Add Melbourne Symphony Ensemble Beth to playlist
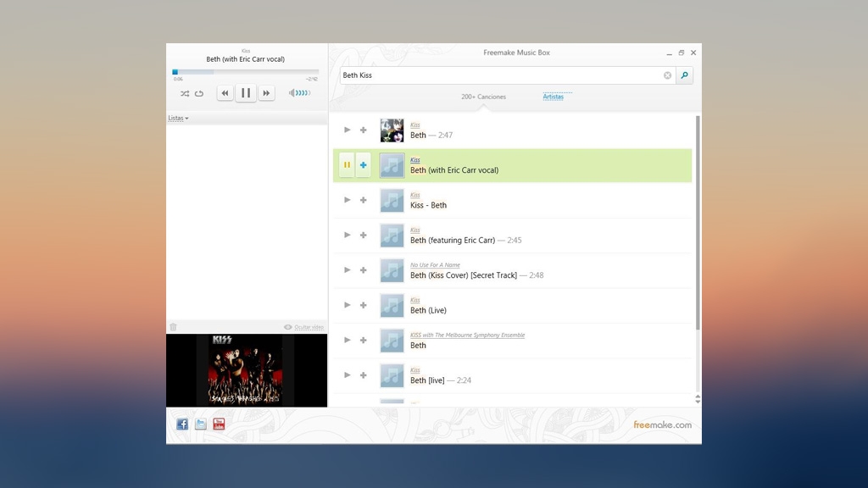The width and height of the screenshot is (868, 488). 363,341
